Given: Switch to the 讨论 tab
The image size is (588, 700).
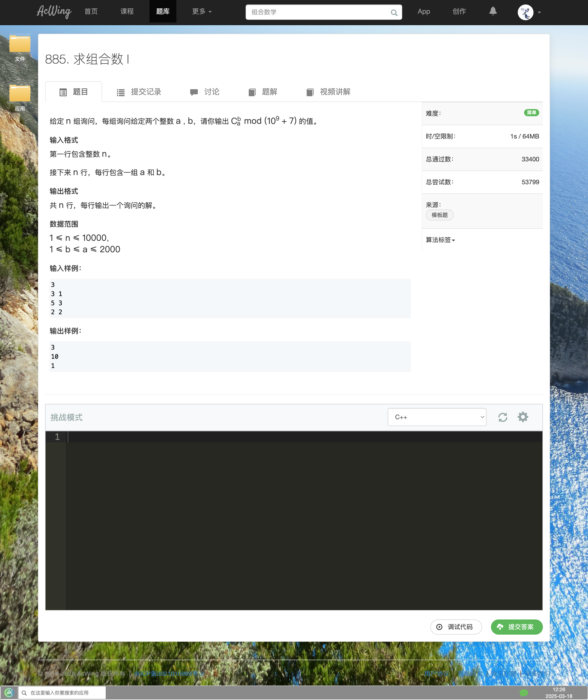Looking at the screenshot, I should click(x=205, y=92).
